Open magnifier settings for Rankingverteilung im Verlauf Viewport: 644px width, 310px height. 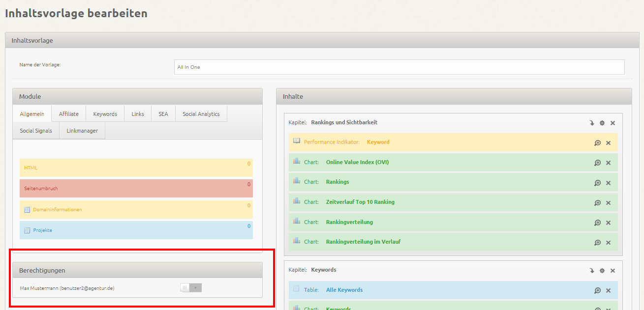(x=597, y=243)
